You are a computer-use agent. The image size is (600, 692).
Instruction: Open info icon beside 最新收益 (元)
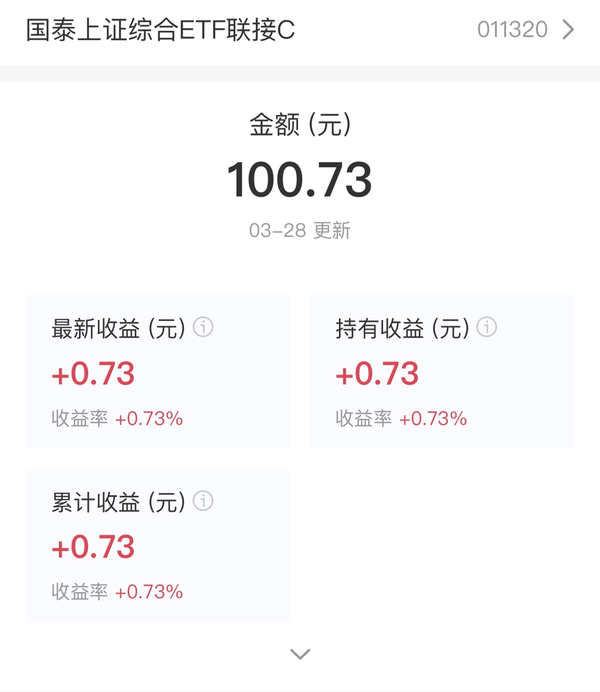point(203,327)
